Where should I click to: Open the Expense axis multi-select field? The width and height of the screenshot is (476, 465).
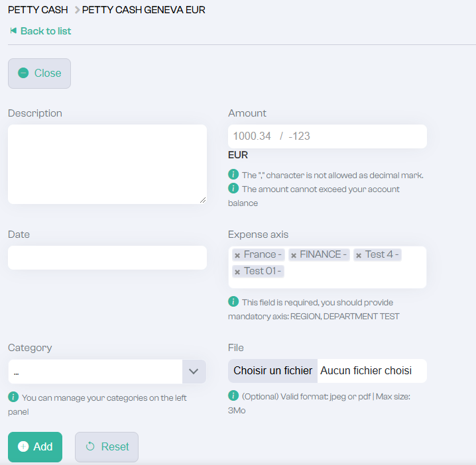click(327, 267)
